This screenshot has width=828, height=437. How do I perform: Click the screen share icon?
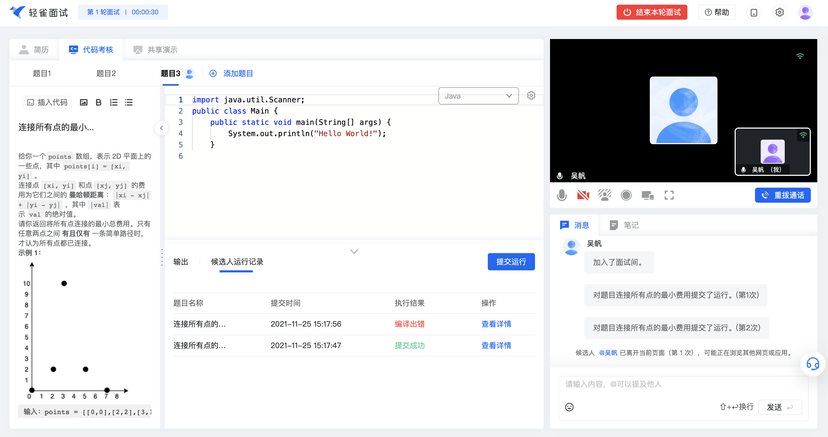point(647,195)
